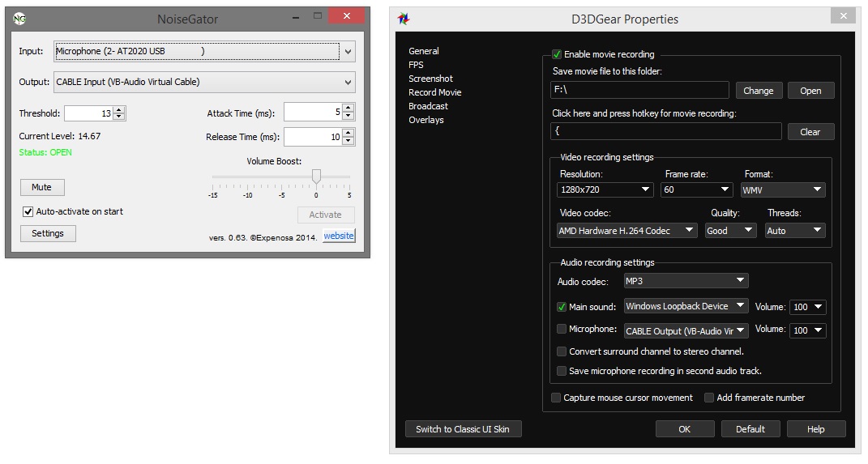Click the Attack Time value field
Viewport: 868px width, 464px height.
pyautogui.click(x=313, y=113)
